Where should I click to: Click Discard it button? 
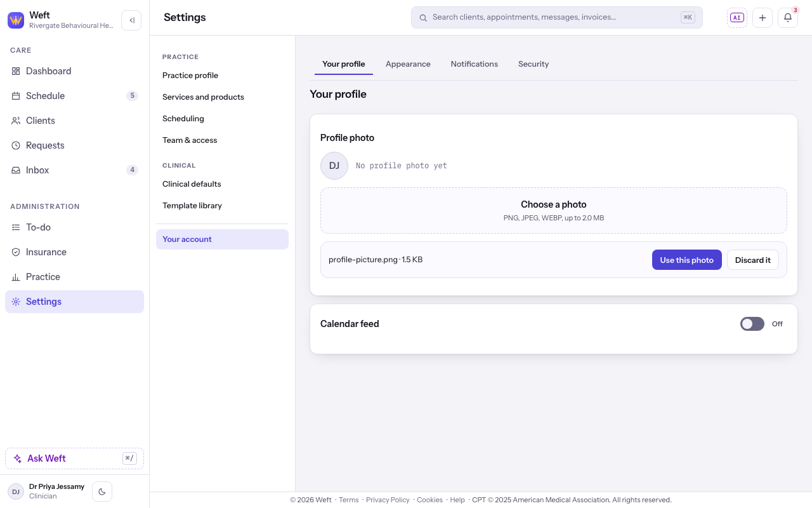(x=753, y=260)
